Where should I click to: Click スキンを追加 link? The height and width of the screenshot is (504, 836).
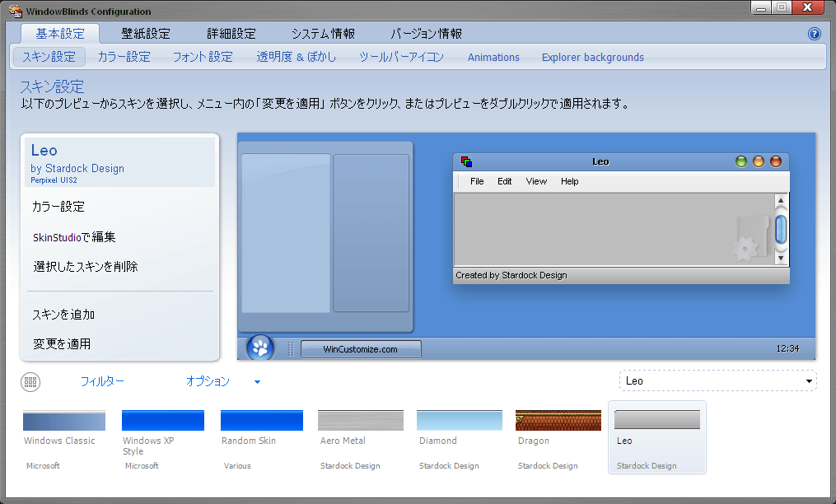pos(63,314)
